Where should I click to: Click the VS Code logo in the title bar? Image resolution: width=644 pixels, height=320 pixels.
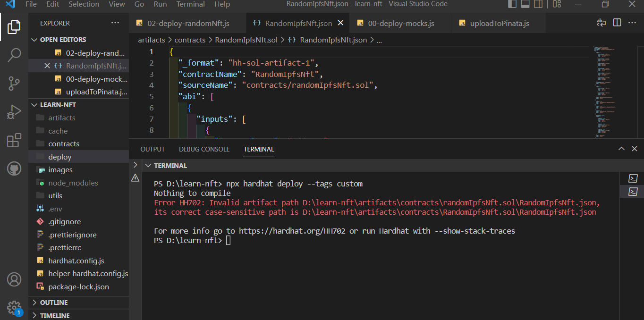point(10,4)
